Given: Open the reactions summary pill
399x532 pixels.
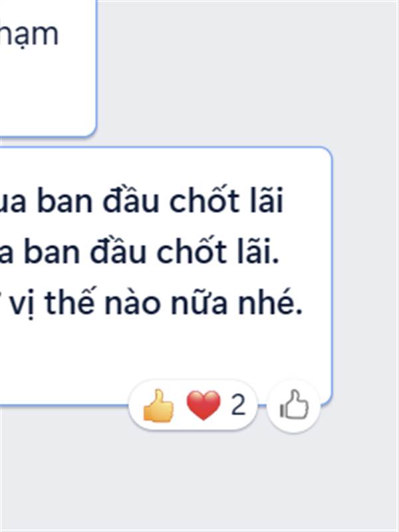Looking at the screenshot, I should pyautogui.click(x=194, y=406).
